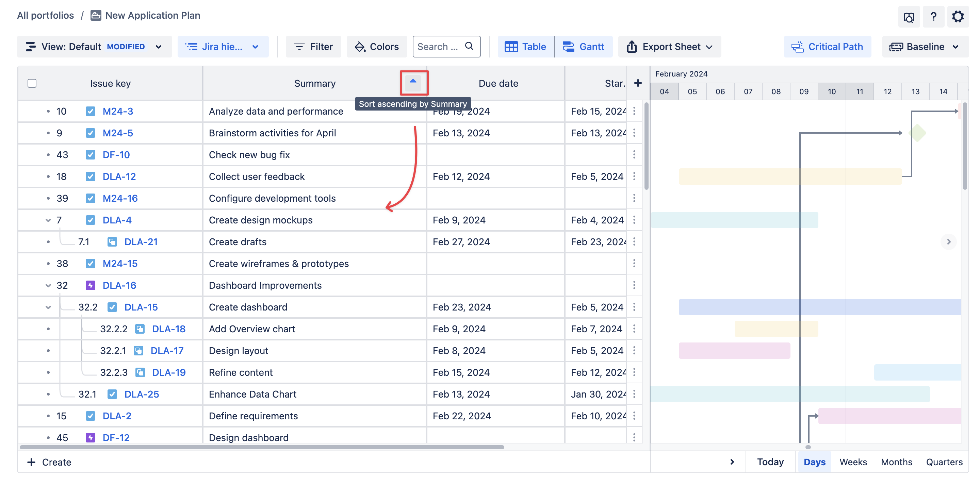Open the Baseline dropdown
Image resolution: width=980 pixels, height=486 pixels.
pyautogui.click(x=925, y=47)
